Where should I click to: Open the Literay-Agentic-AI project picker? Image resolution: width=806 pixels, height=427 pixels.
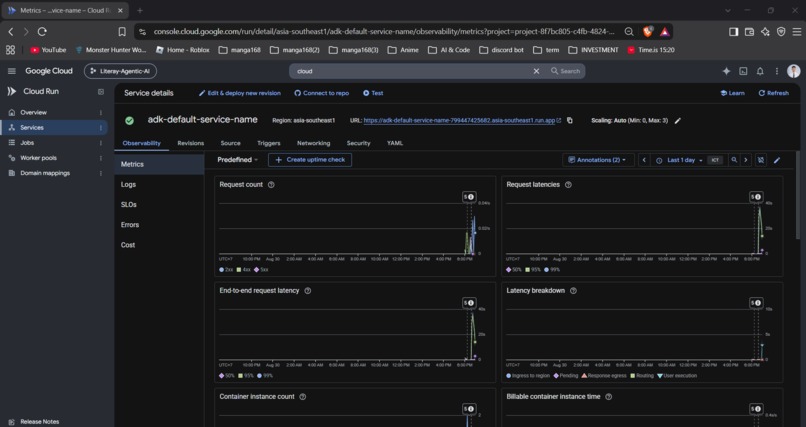[x=120, y=71]
